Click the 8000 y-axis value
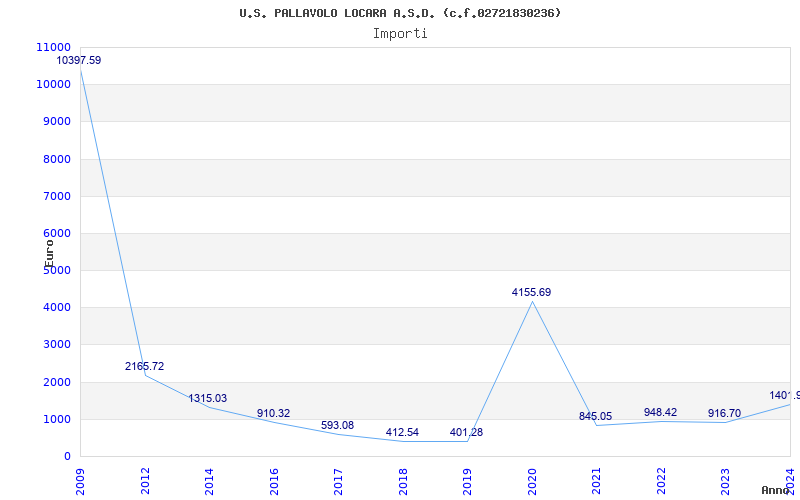Screen dimensions: 800x500 (56, 159)
